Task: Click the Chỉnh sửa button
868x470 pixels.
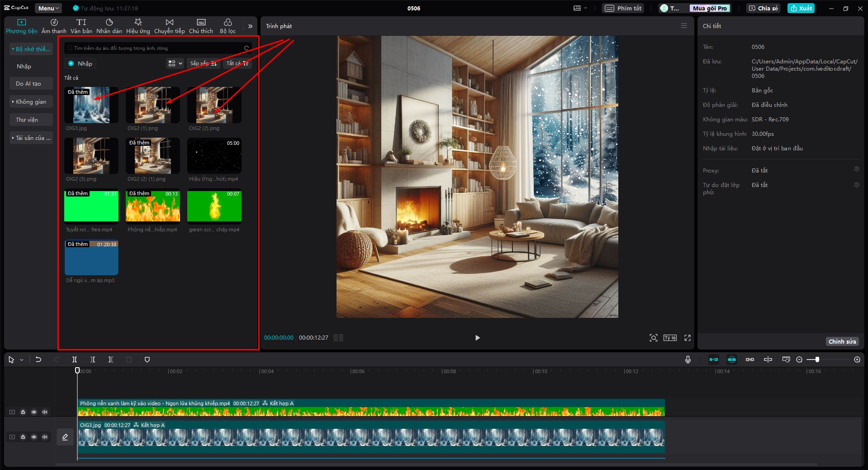Action: (842, 341)
